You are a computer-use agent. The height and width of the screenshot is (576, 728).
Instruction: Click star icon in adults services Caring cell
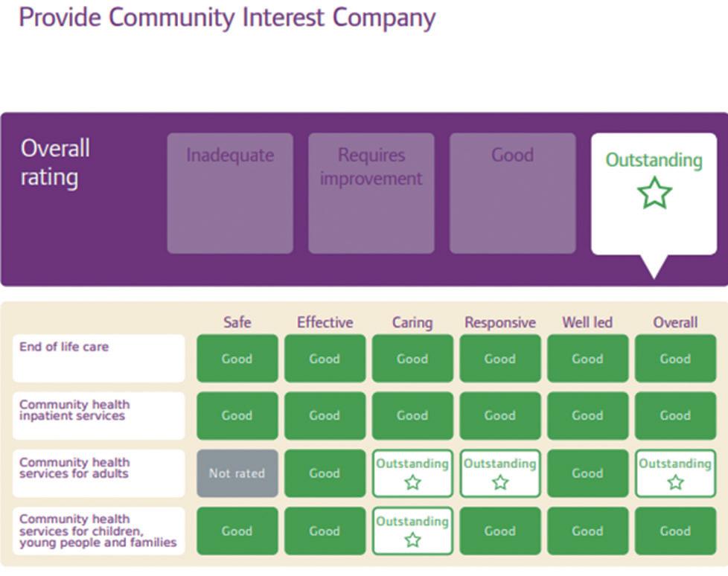pos(412,482)
